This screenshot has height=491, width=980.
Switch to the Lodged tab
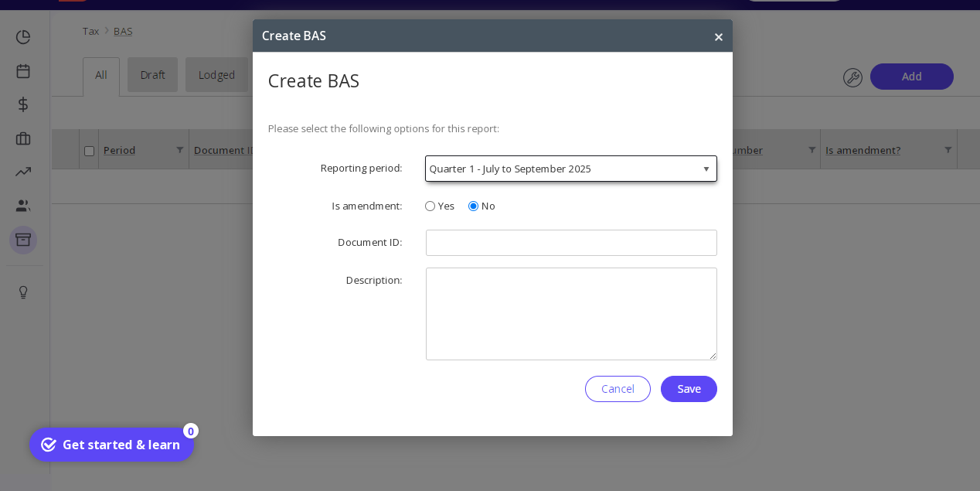[216, 75]
